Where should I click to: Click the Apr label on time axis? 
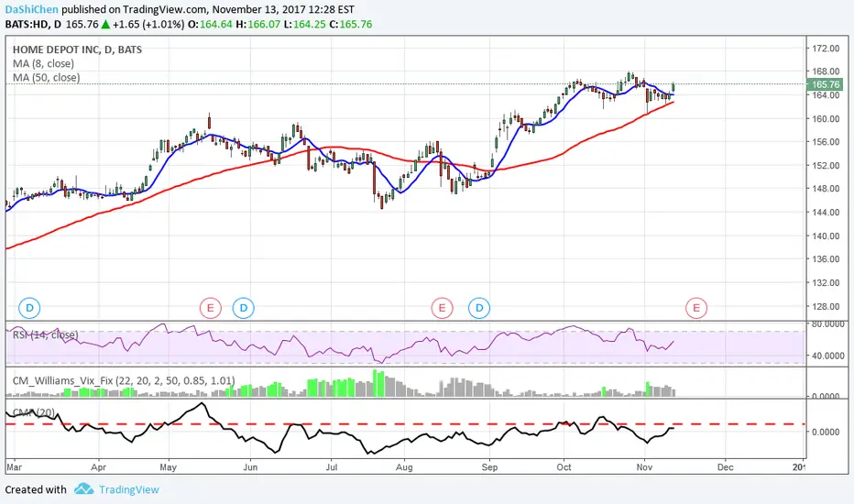(x=99, y=467)
